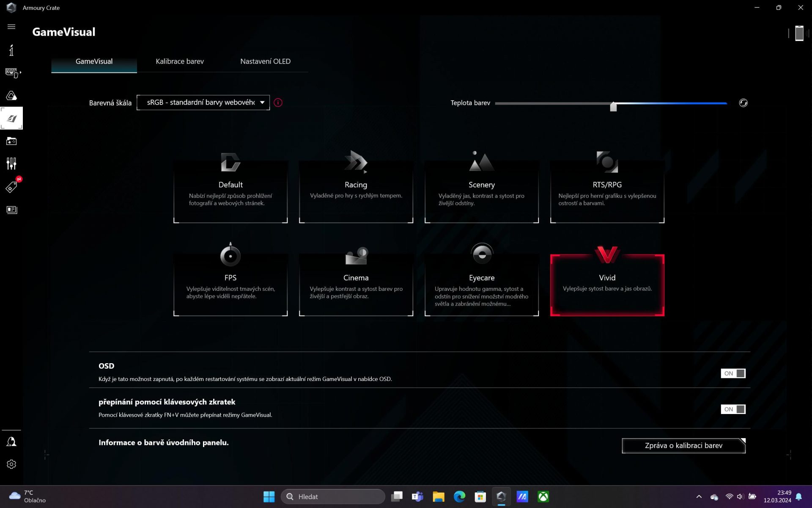Open the hamburger menu in sidebar
Viewport: 812px width, 508px height.
11,27
